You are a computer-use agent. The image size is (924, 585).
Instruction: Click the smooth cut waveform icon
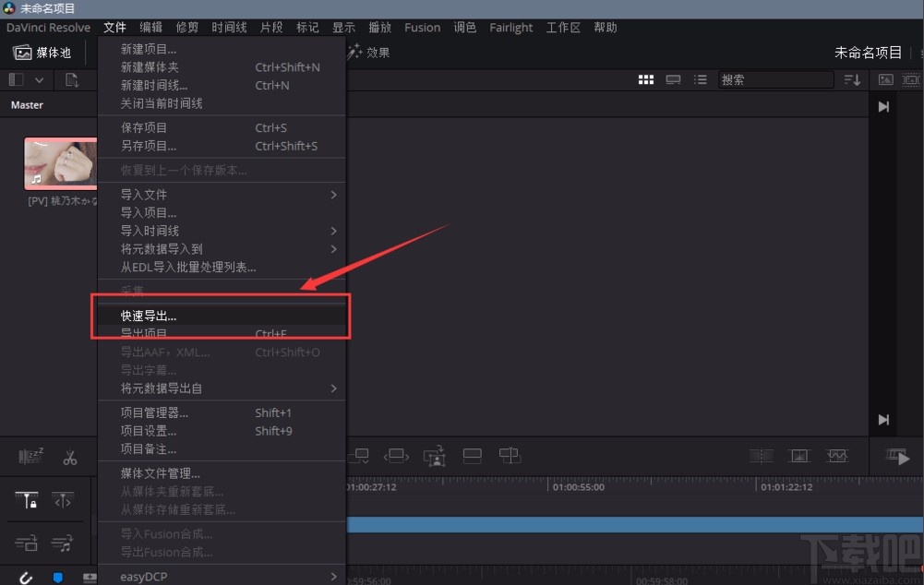pyautogui.click(x=837, y=456)
